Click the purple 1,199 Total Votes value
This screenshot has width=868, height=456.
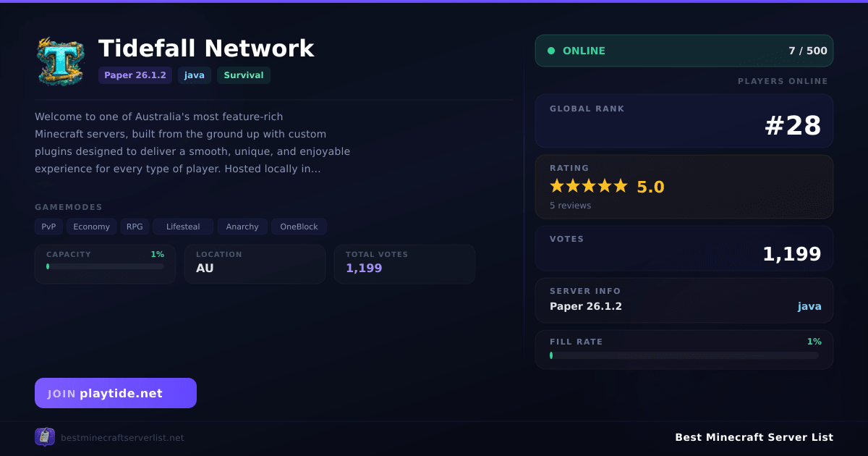[x=364, y=268]
